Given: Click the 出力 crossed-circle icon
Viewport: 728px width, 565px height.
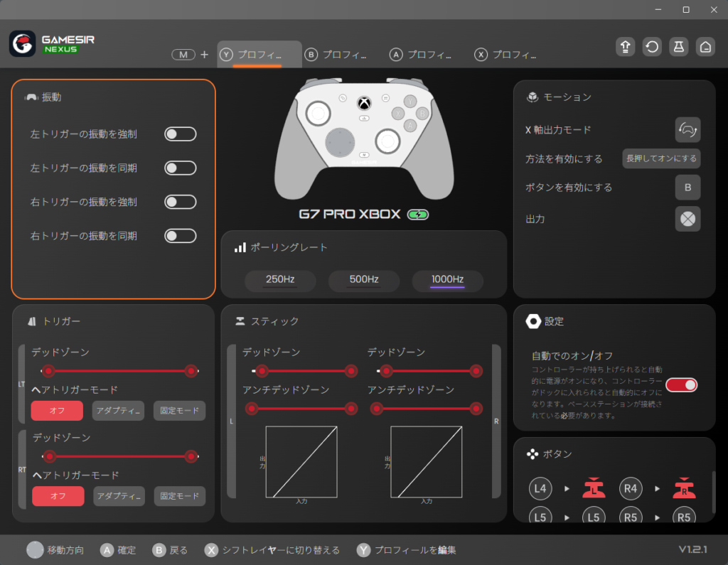Looking at the screenshot, I should click(687, 219).
